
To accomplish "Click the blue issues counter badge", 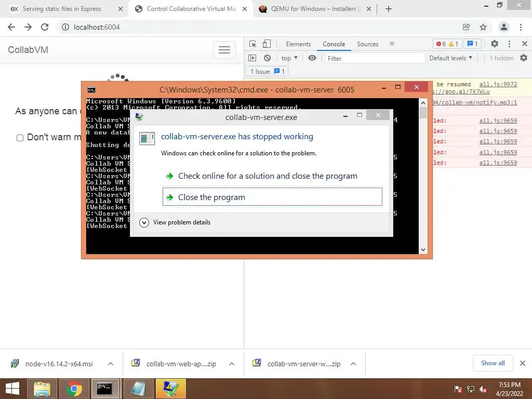I will pos(472,44).
